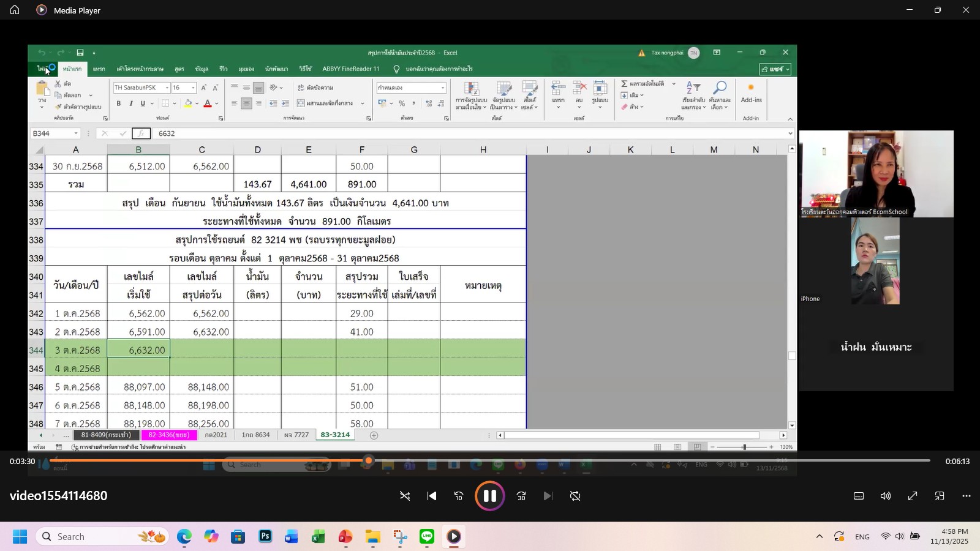Toggle repeat mode for playback
The width and height of the screenshot is (980, 551).
pos(575,496)
